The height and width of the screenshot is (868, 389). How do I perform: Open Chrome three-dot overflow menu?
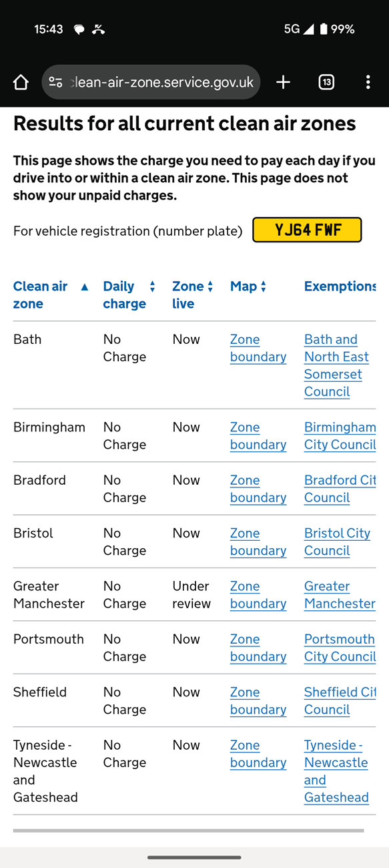click(368, 82)
